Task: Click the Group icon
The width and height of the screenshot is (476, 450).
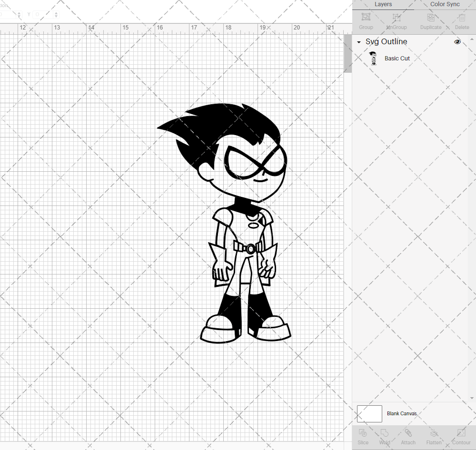Action: (366, 20)
